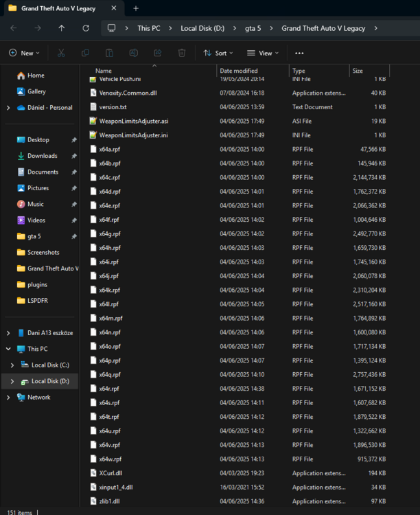Expand Dani A13 eszköze device node
The height and width of the screenshot is (515, 420).
(x=8, y=333)
